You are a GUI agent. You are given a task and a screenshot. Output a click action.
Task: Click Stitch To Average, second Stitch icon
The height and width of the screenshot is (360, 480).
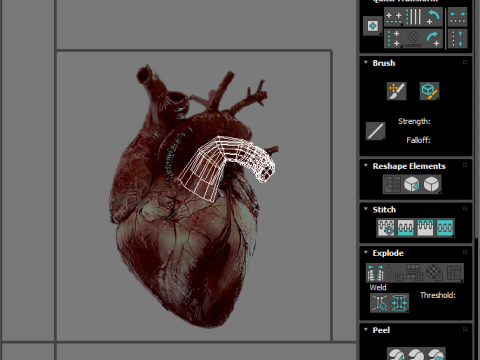tap(406, 228)
